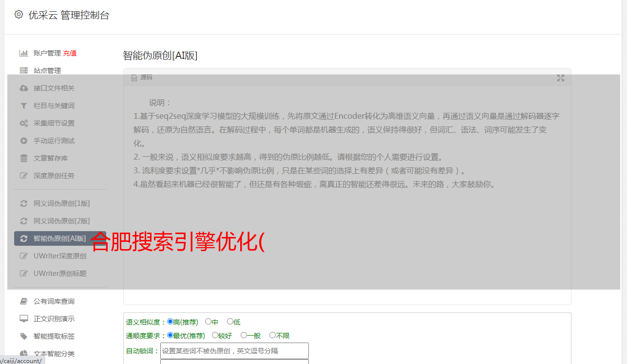Screen dimensions: 627x364
Task: Open UWriter深度原创 page
Action: pyautogui.click(x=60, y=256)
